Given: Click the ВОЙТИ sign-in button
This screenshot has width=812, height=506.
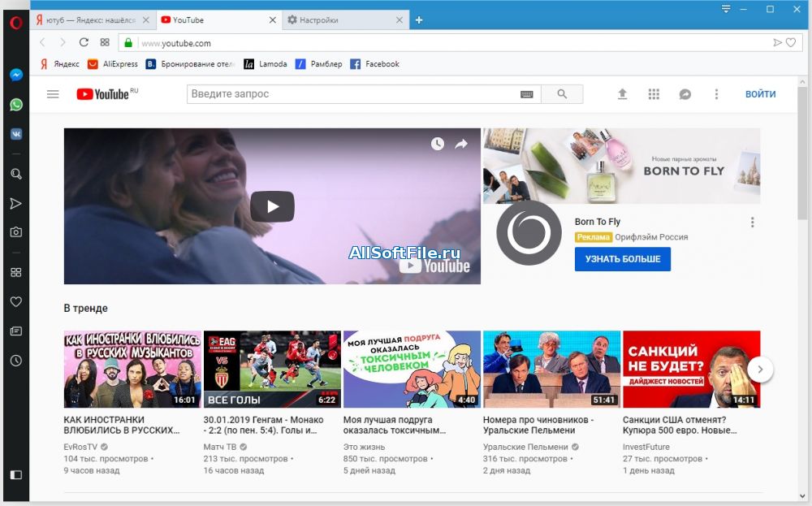Looking at the screenshot, I should (760, 94).
